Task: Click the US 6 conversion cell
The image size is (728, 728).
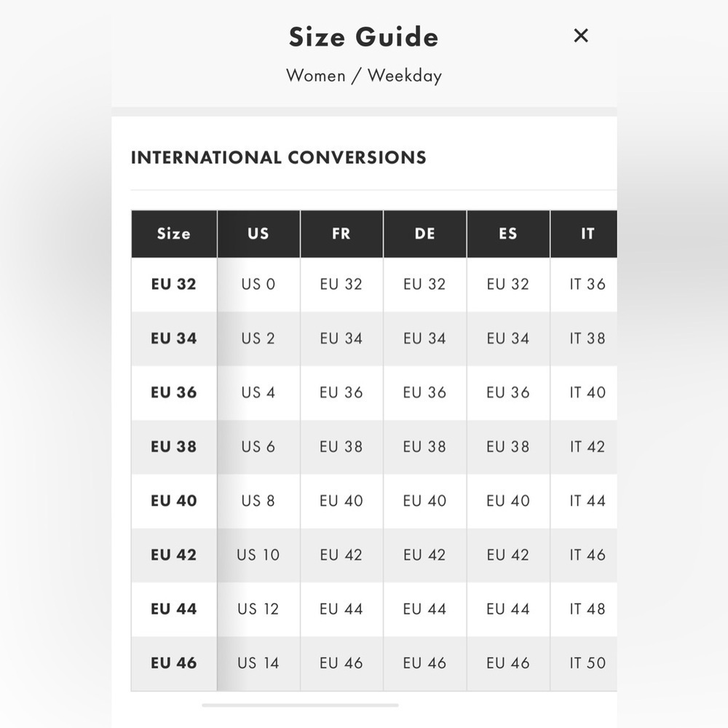Action: point(258,447)
